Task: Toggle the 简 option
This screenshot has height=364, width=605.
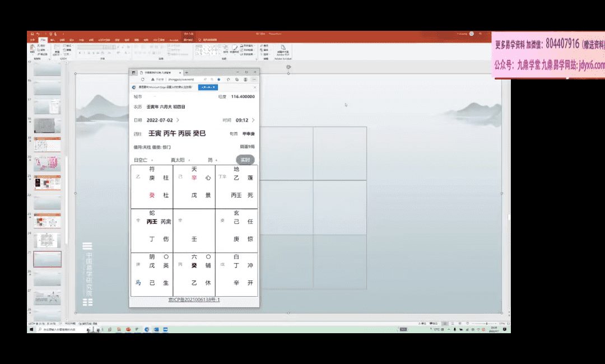Action: (x=212, y=160)
